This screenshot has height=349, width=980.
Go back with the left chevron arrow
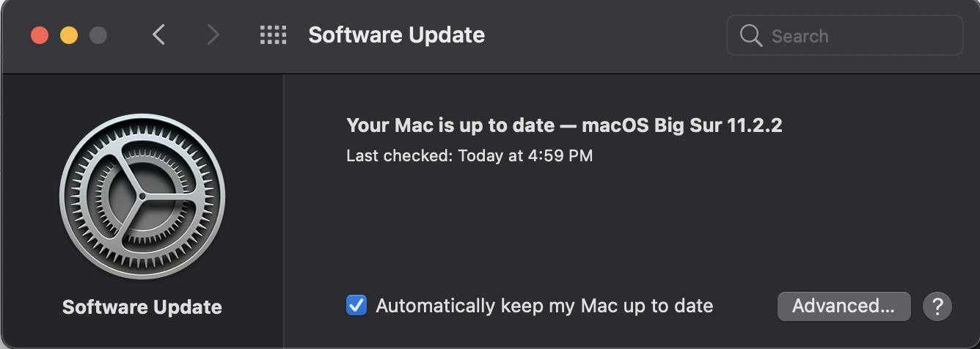[158, 34]
